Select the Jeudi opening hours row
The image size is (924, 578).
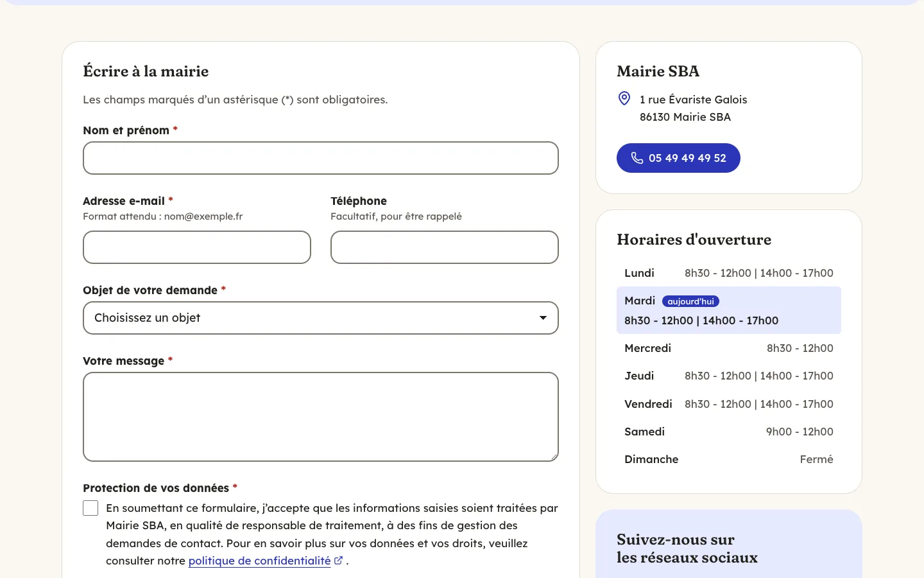point(729,376)
